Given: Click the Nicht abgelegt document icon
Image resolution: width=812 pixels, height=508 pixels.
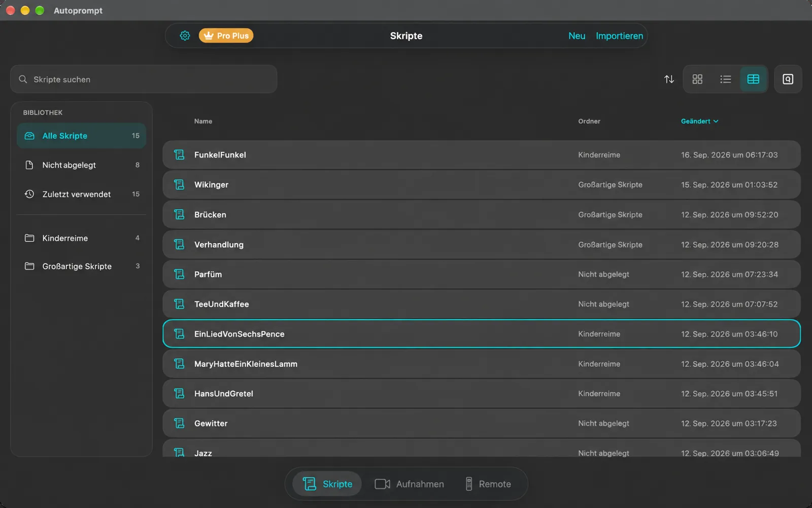Looking at the screenshot, I should tap(29, 165).
